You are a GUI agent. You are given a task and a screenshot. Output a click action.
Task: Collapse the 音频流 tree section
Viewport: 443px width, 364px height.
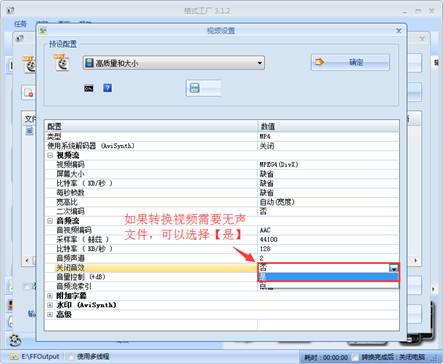50,221
